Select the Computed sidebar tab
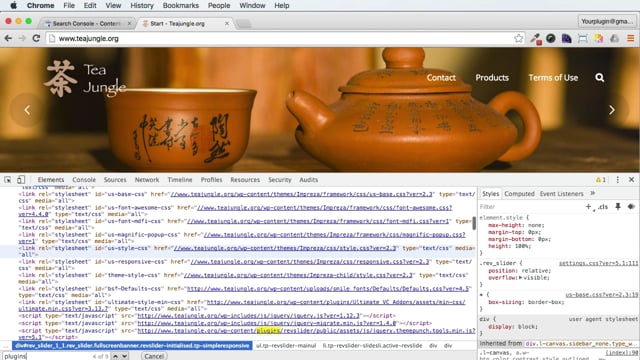Viewport: 640px width, 360px height. [519, 194]
